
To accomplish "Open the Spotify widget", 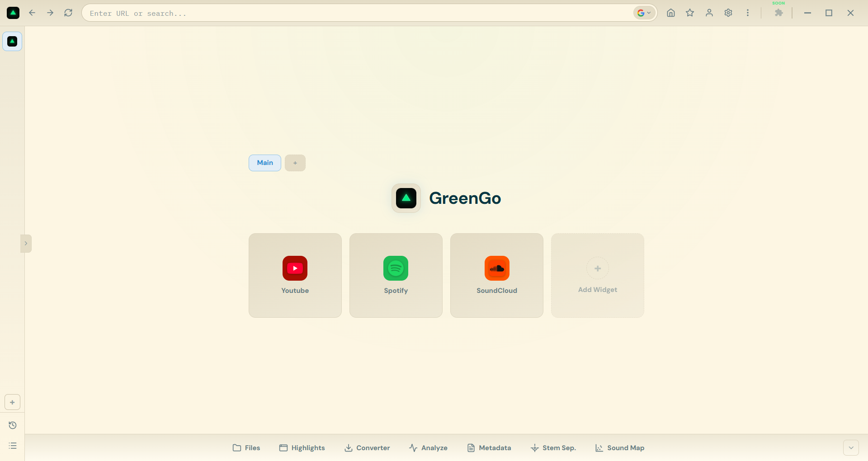I will point(396,275).
